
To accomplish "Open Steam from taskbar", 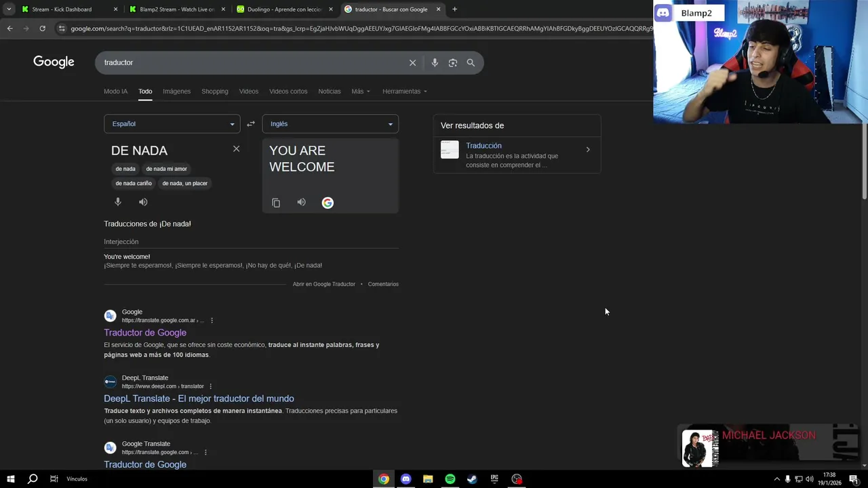I will click(472, 479).
